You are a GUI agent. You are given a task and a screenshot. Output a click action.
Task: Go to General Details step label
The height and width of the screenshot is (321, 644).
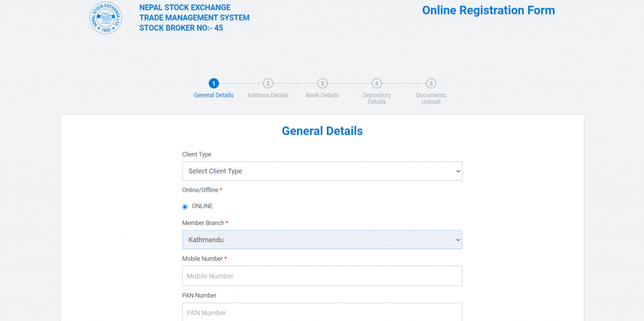214,95
